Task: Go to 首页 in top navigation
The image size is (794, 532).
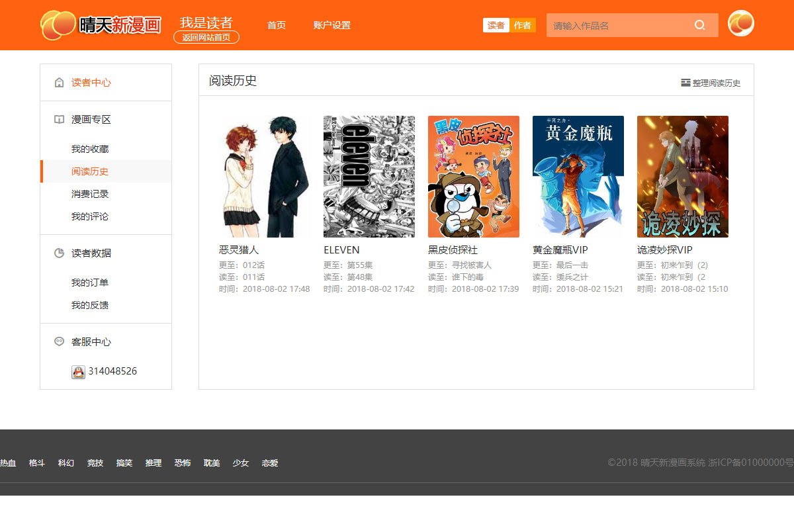Action: coord(277,25)
